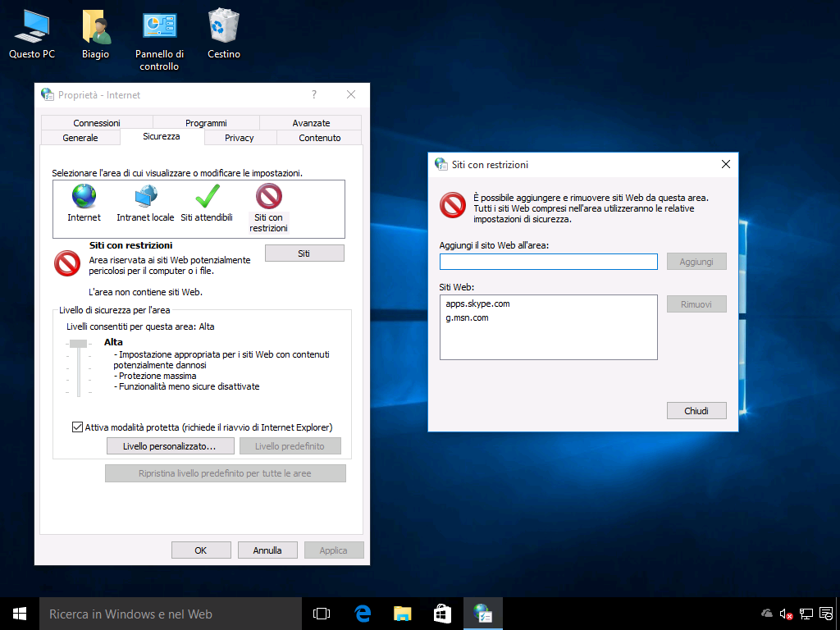Click the Internet Properties taskbar button
The image size is (840, 630).
[482, 614]
